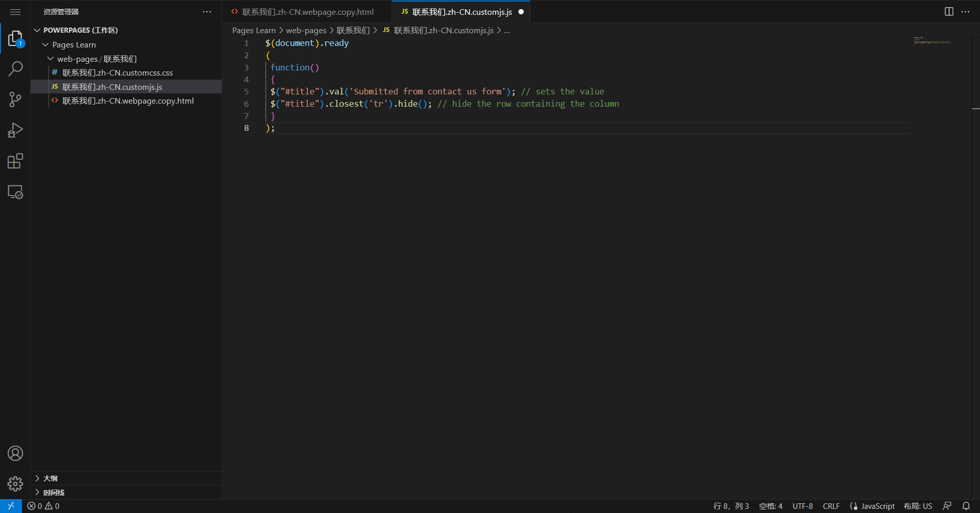Viewport: 980px width, 513px height.
Task: Open the Run and Debug view
Action: 15,130
